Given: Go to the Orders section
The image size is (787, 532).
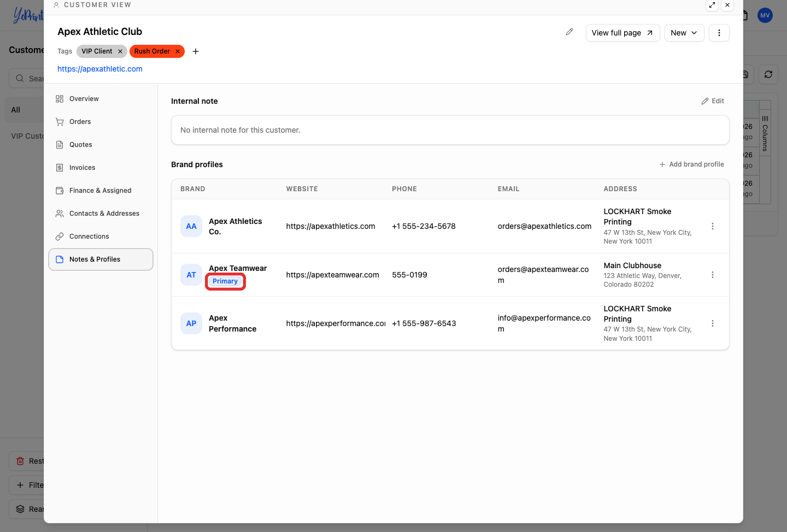Looking at the screenshot, I should pos(101,122).
